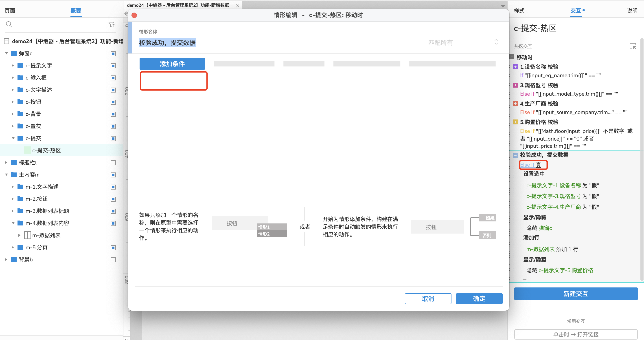This screenshot has width=644, height=340.
Task: Close the 情形编辑 dialog with red button
Action: point(134,15)
